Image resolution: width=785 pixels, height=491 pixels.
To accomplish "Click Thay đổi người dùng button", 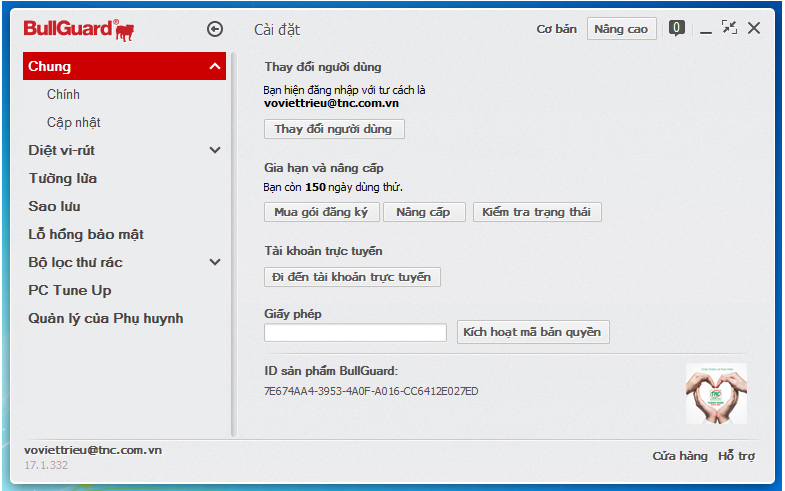I will pos(334,129).
